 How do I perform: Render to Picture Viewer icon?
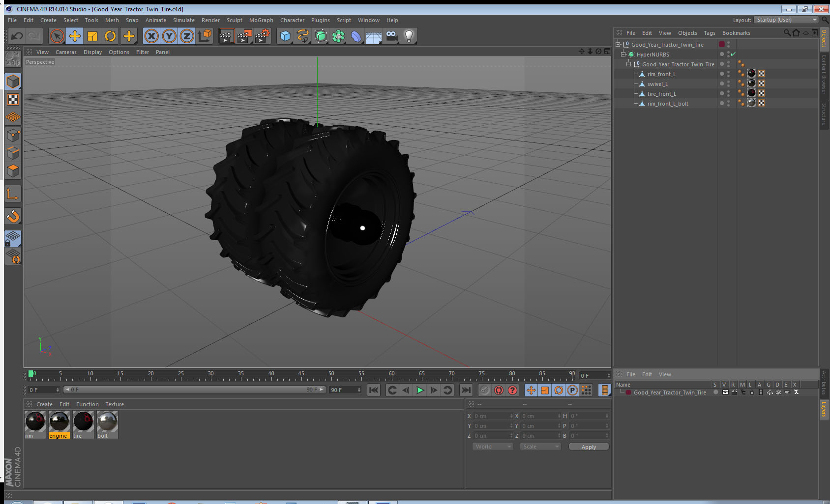pyautogui.click(x=244, y=36)
